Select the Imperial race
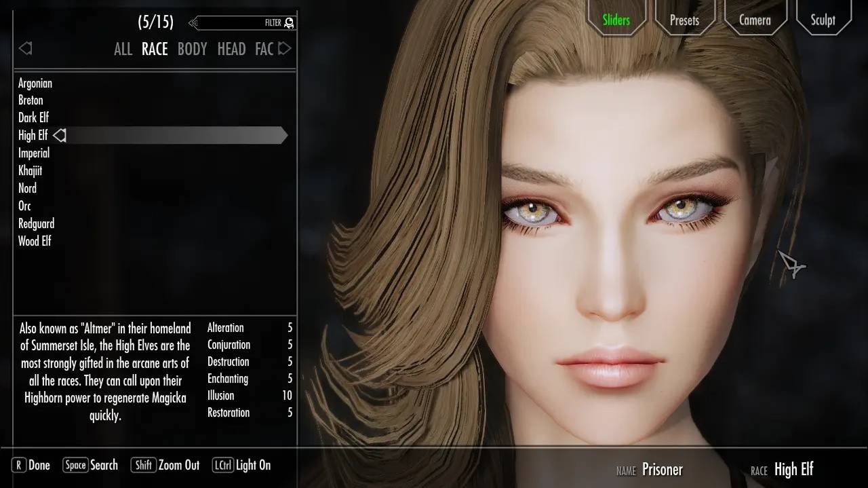This screenshot has width=868, height=488. pos(34,153)
